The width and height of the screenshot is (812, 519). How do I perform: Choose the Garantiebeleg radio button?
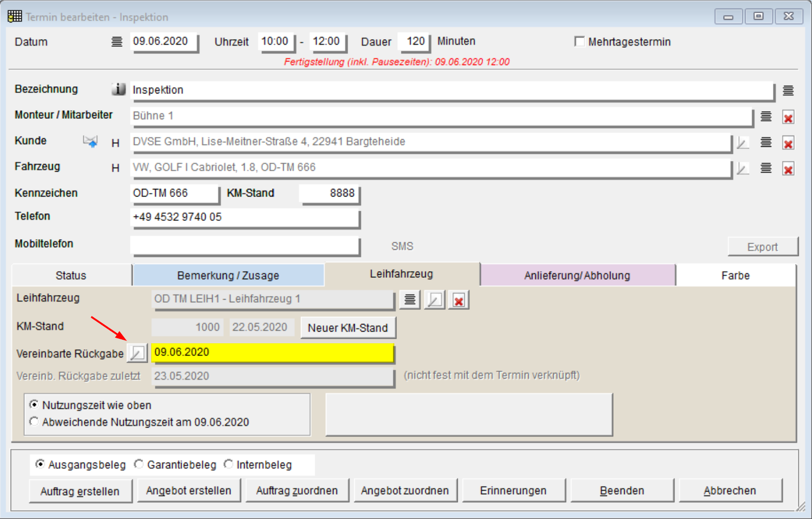coord(139,464)
